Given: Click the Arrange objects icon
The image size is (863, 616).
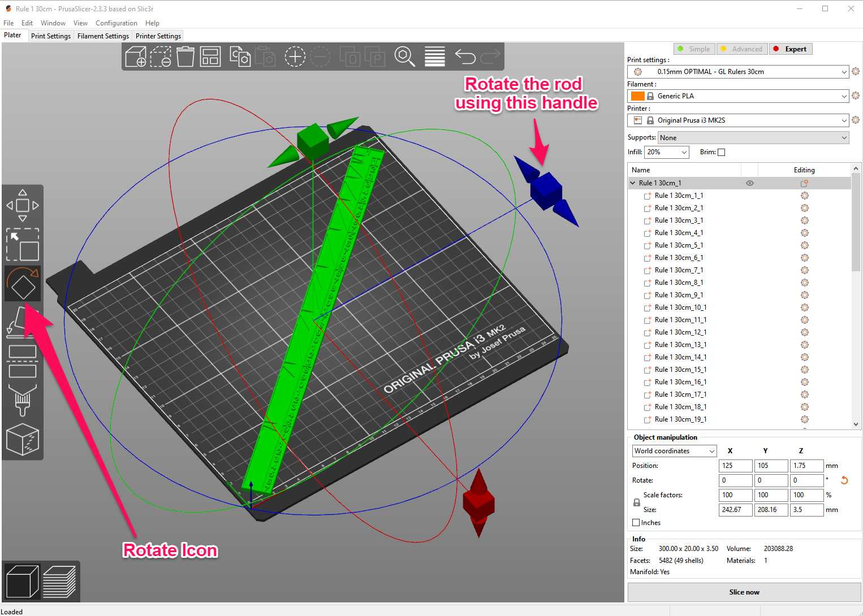Looking at the screenshot, I should pyautogui.click(x=210, y=57).
